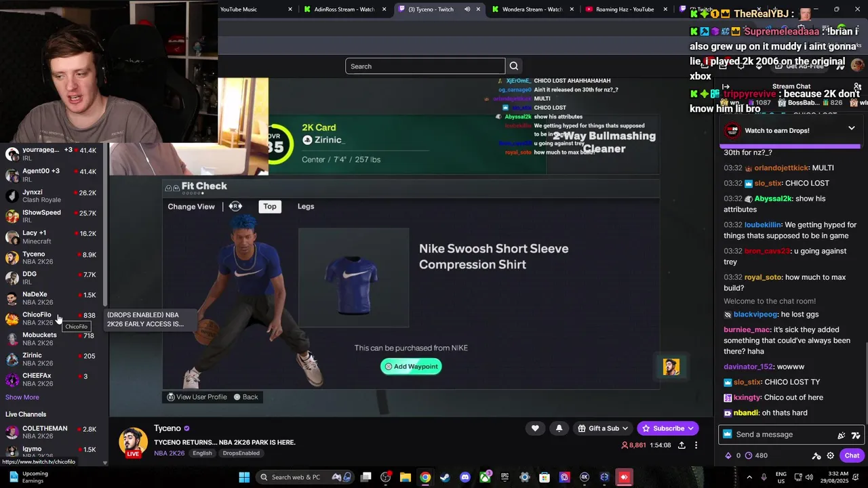This screenshot has width=868, height=488.
Task: Click the 7TV emote icon in message box
Action: pos(855,435)
